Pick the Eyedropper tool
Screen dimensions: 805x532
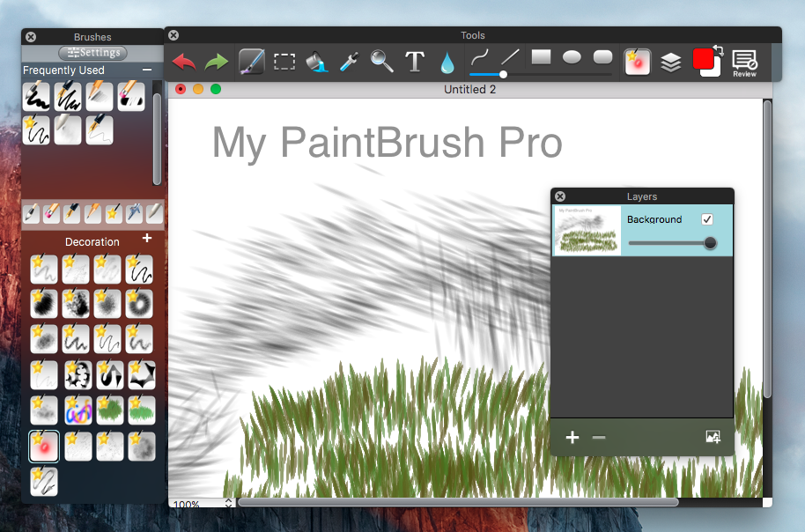point(349,63)
